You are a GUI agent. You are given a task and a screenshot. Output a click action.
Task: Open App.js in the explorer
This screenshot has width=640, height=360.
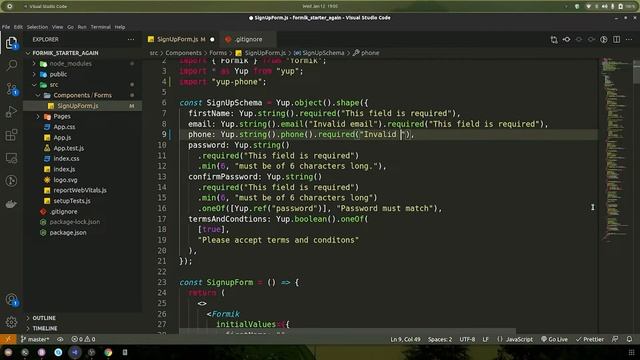tap(62, 138)
